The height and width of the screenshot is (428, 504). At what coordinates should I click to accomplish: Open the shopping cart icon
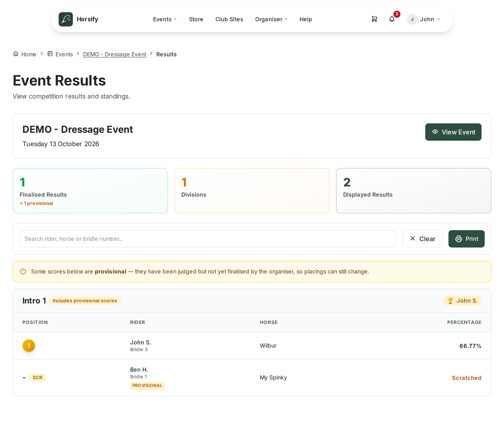374,19
